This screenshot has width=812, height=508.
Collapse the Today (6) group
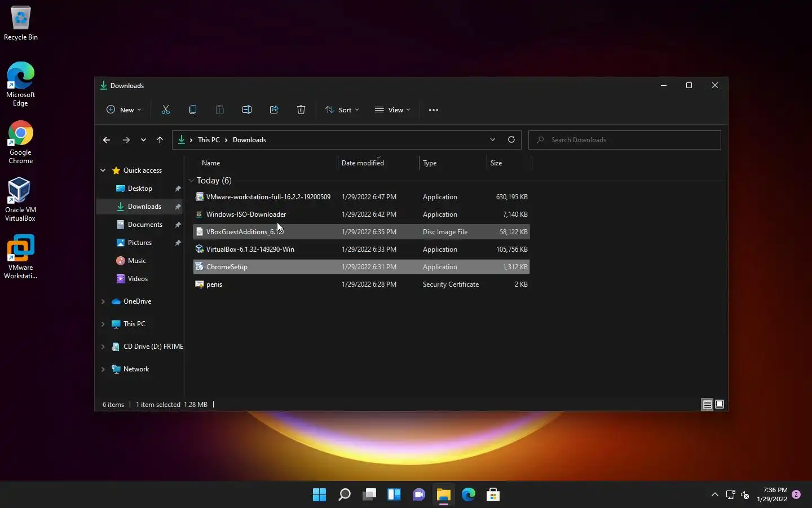tap(191, 181)
